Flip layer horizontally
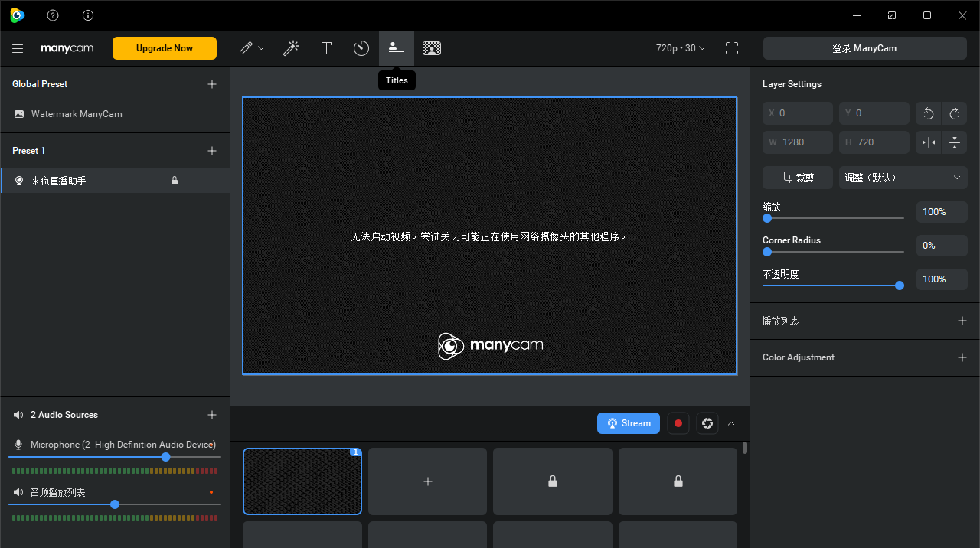 [x=929, y=142]
